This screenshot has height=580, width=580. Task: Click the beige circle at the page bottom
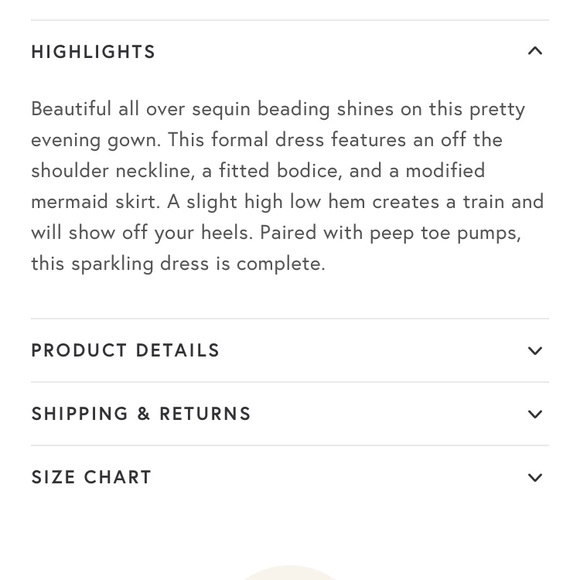[290, 573]
